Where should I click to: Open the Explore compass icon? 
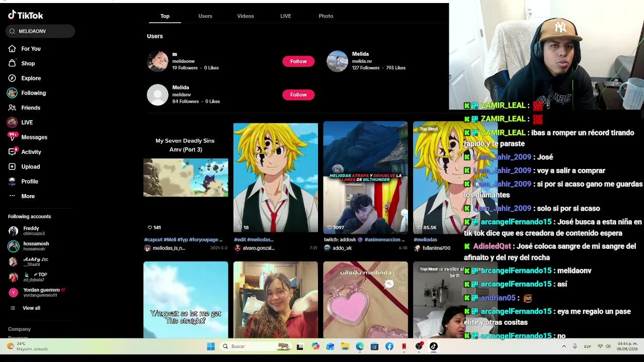point(12,78)
